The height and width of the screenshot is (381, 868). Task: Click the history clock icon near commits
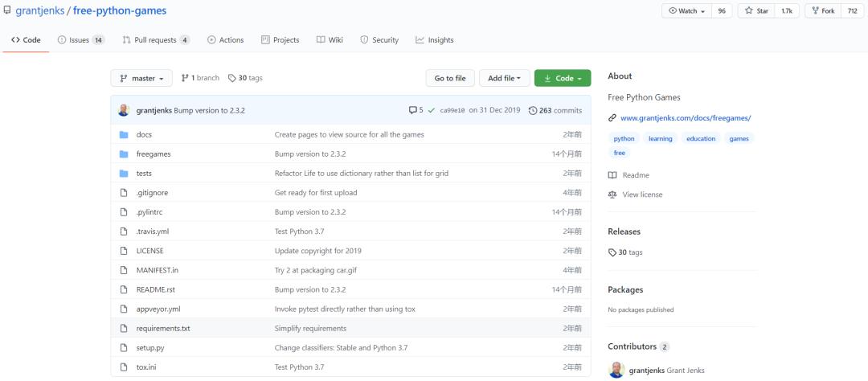pyautogui.click(x=533, y=111)
